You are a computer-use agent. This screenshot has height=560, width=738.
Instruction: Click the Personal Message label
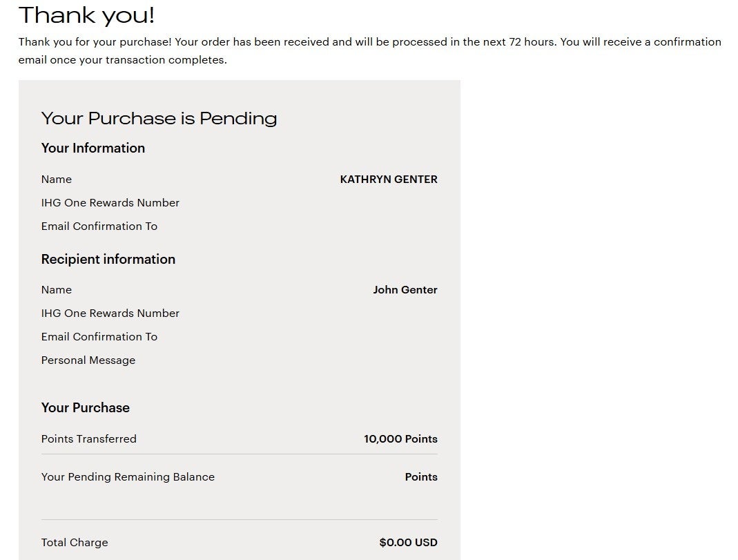(x=88, y=360)
